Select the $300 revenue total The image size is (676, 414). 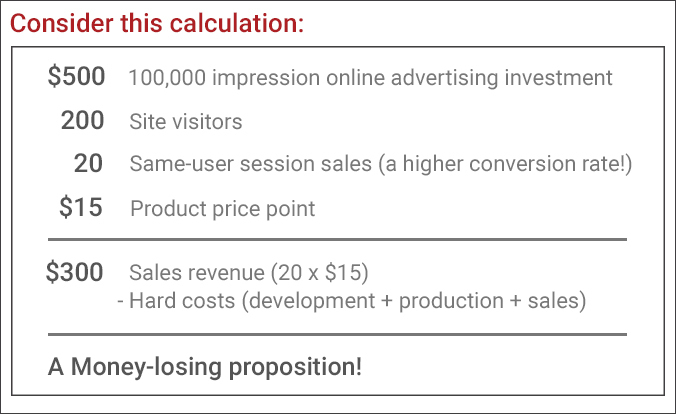coord(75,272)
